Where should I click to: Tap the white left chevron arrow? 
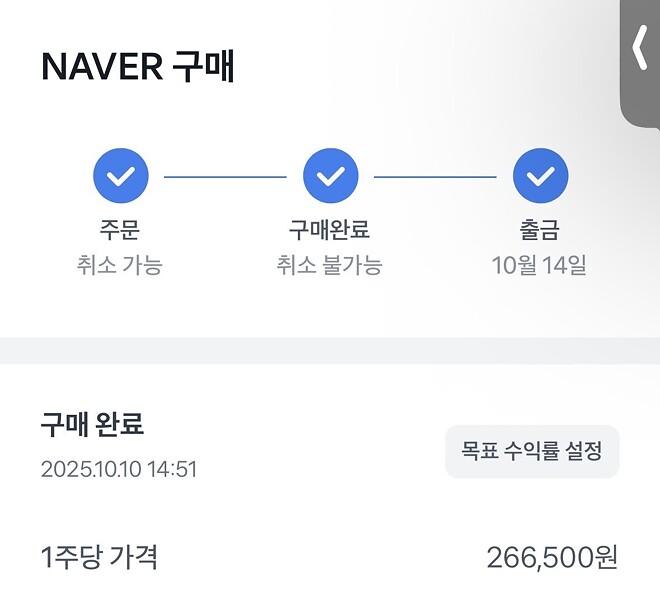[640, 48]
